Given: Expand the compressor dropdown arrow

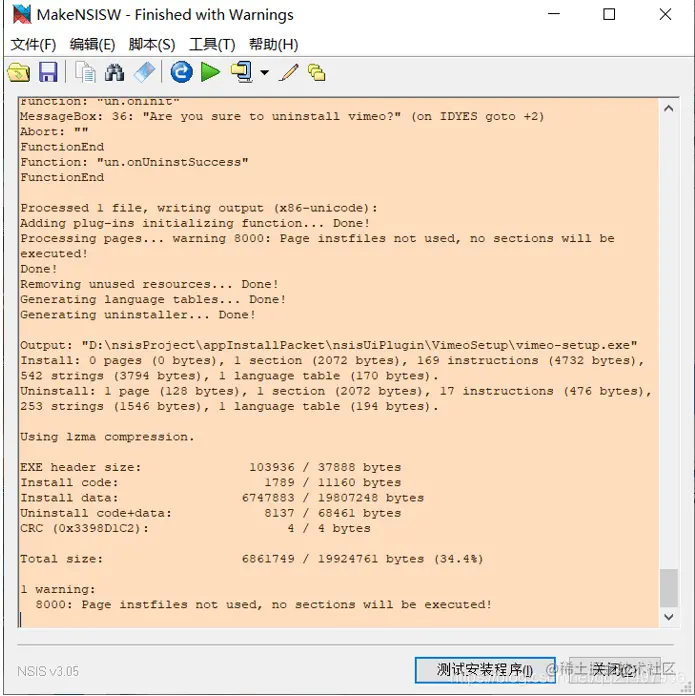Looking at the screenshot, I should point(265,72).
